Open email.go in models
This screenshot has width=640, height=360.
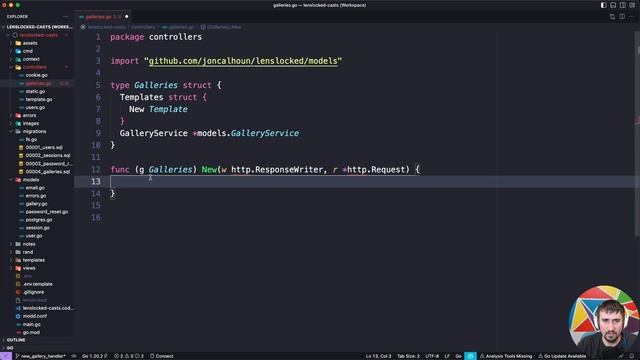(35, 188)
